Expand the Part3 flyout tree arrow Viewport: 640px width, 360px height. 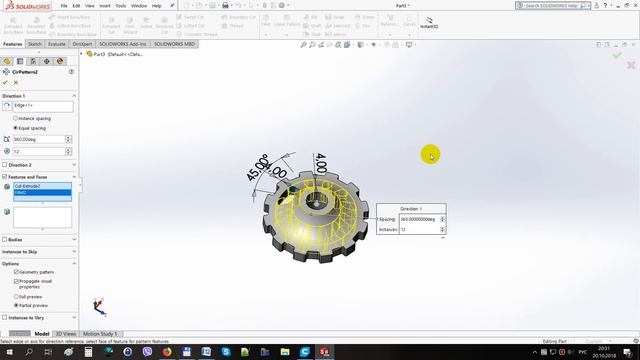tap(82, 54)
